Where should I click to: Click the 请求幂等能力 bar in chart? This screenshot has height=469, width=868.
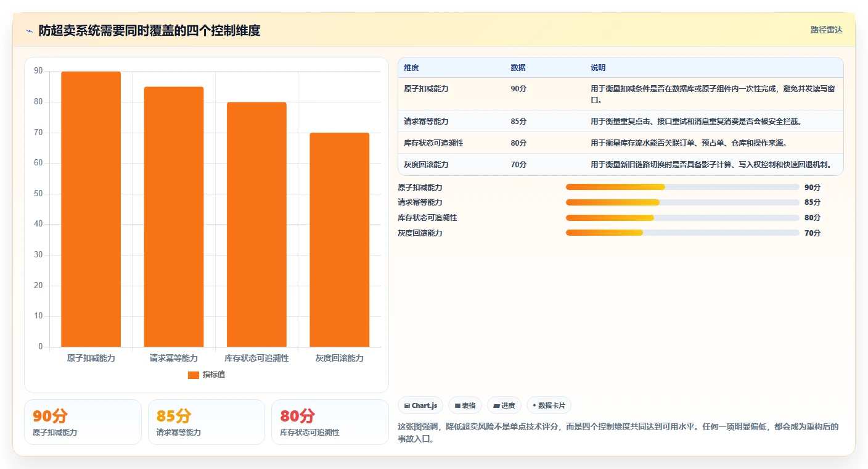[174, 217]
